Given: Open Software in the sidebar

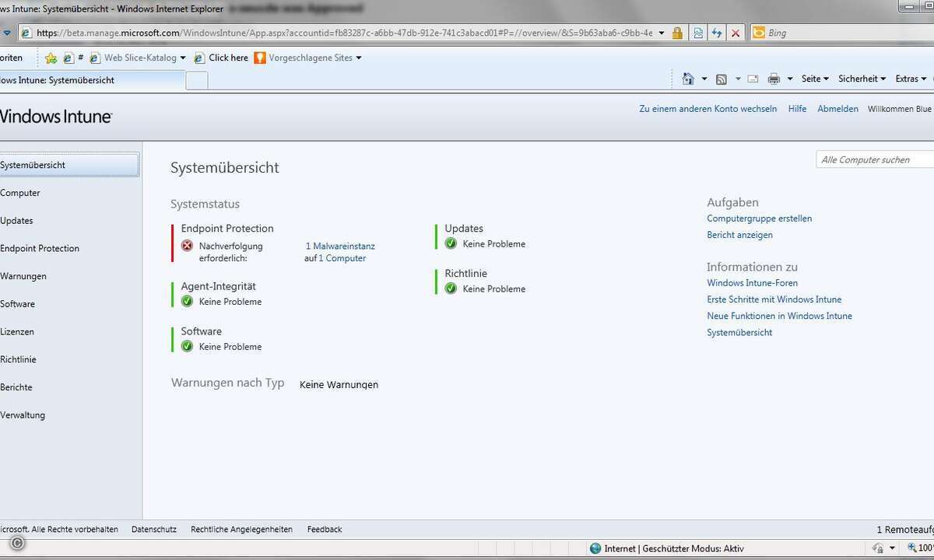Looking at the screenshot, I should click(17, 304).
